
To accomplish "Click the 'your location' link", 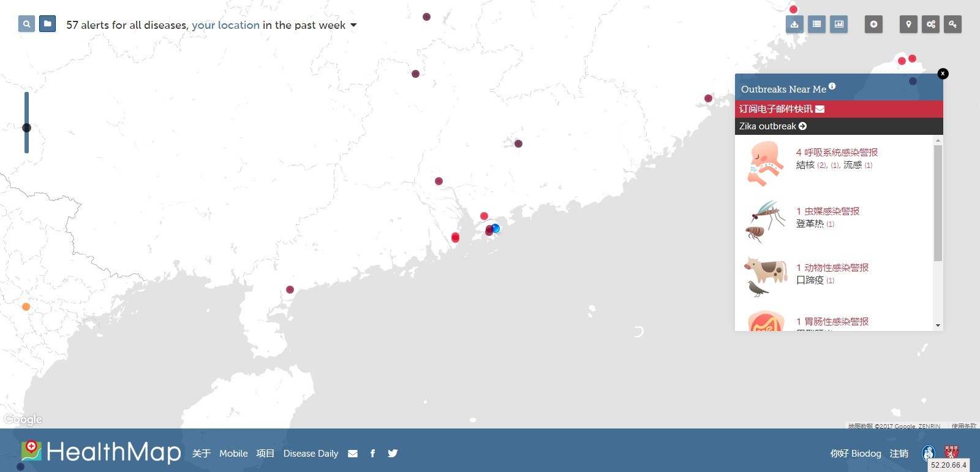I will (225, 25).
